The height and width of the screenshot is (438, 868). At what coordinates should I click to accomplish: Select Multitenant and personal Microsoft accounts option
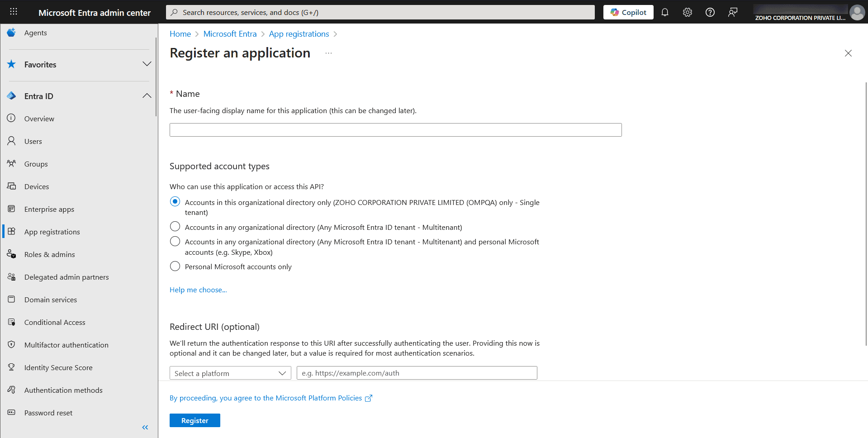click(x=175, y=241)
